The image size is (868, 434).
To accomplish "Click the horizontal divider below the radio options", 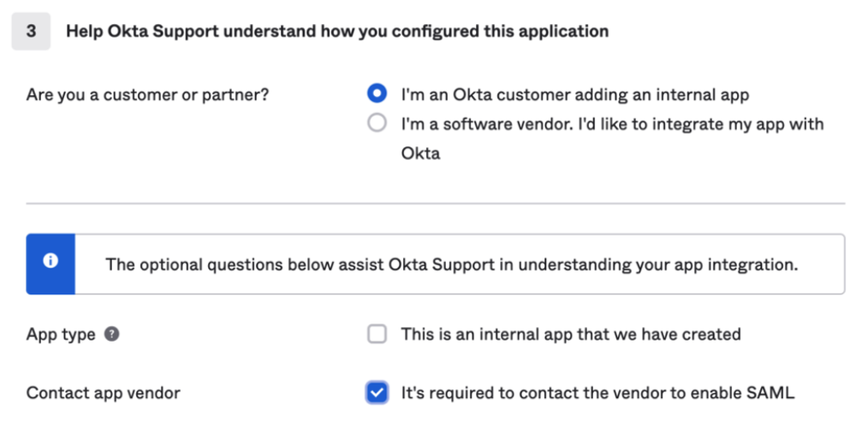I will (x=435, y=204).
